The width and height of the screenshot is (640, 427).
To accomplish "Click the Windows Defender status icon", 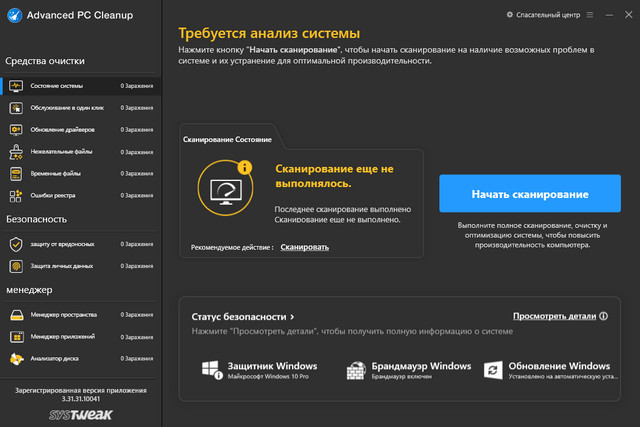I will (x=210, y=369).
